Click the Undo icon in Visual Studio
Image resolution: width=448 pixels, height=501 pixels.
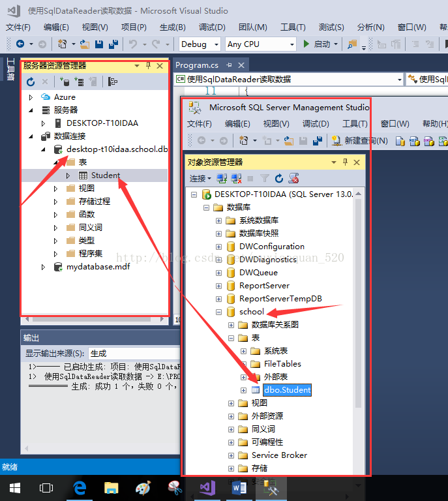pyautogui.click(x=133, y=44)
